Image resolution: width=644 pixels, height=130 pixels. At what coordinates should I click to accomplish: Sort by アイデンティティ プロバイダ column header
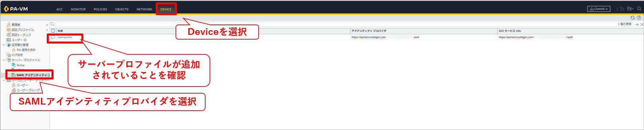[369, 31]
